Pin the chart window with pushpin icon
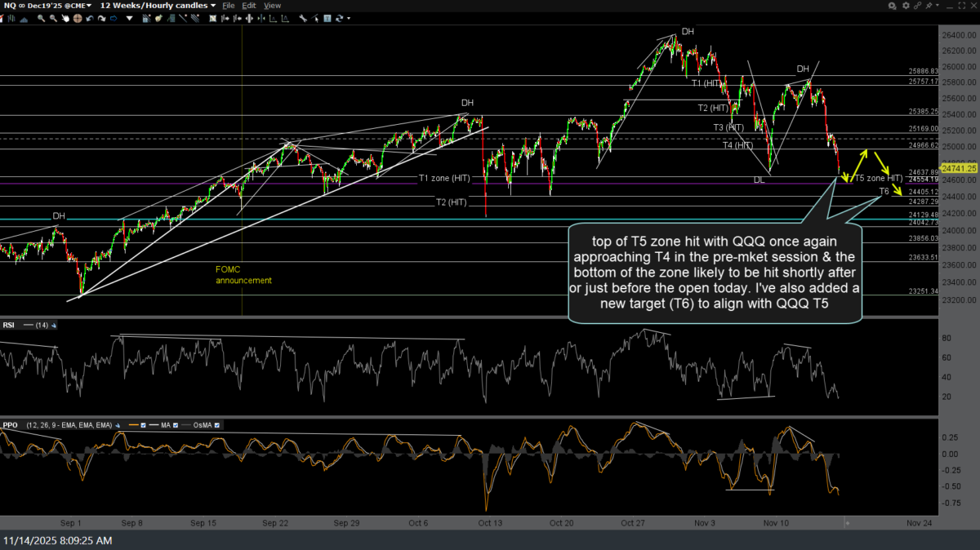This screenshot has width=980, height=550. (x=929, y=6)
